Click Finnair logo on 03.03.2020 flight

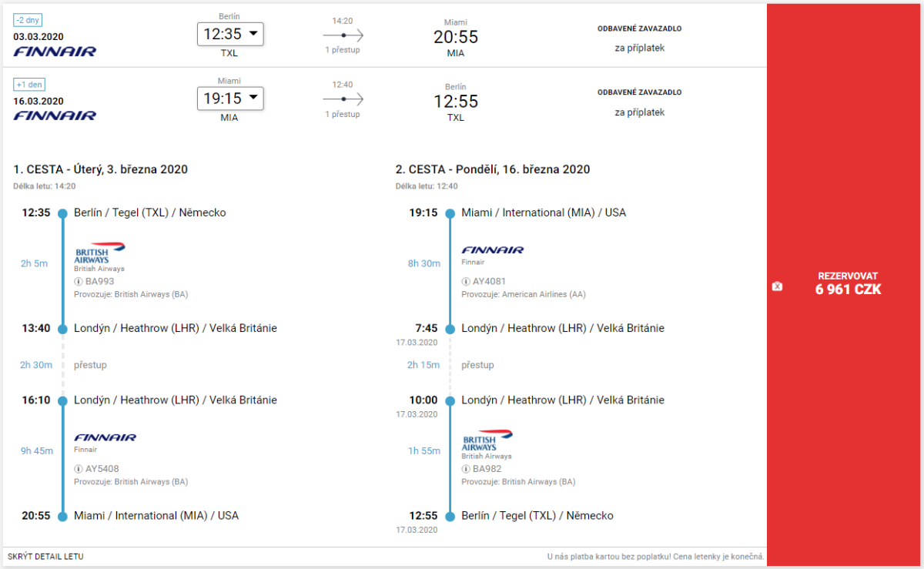pos(55,52)
